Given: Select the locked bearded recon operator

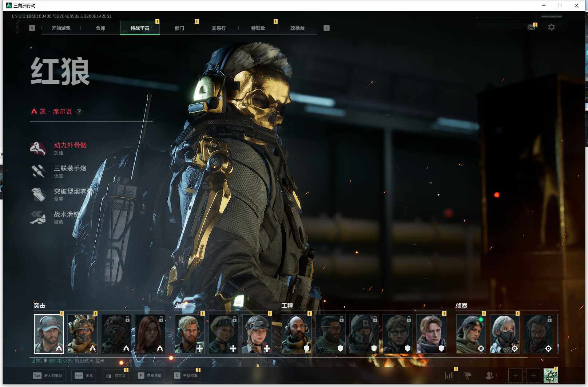Looking at the screenshot, I should pyautogui.click(x=539, y=334).
